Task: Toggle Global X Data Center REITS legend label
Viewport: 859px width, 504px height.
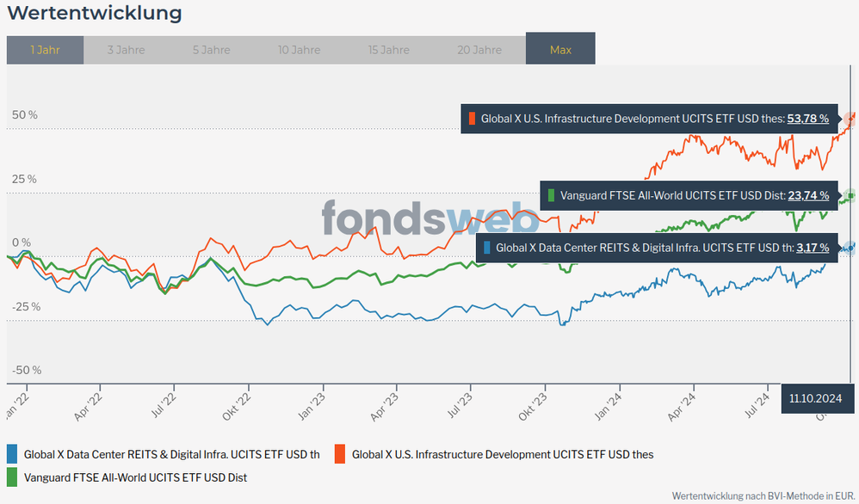Action: (x=171, y=454)
